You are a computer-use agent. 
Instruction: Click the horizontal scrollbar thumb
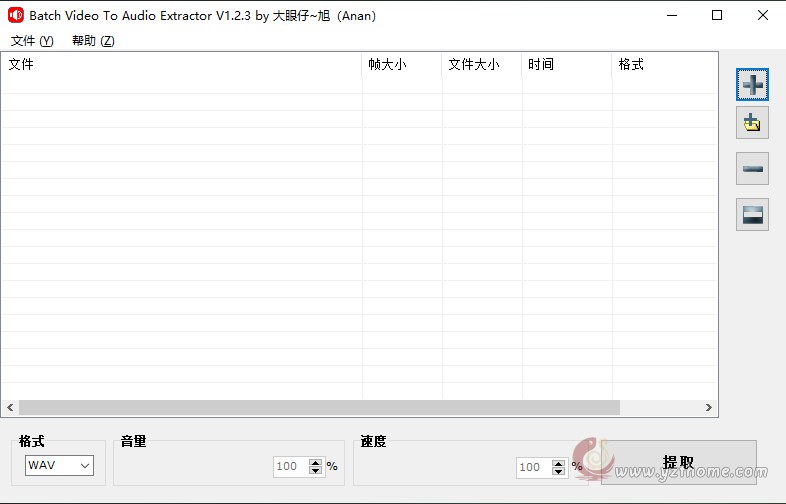click(319, 408)
